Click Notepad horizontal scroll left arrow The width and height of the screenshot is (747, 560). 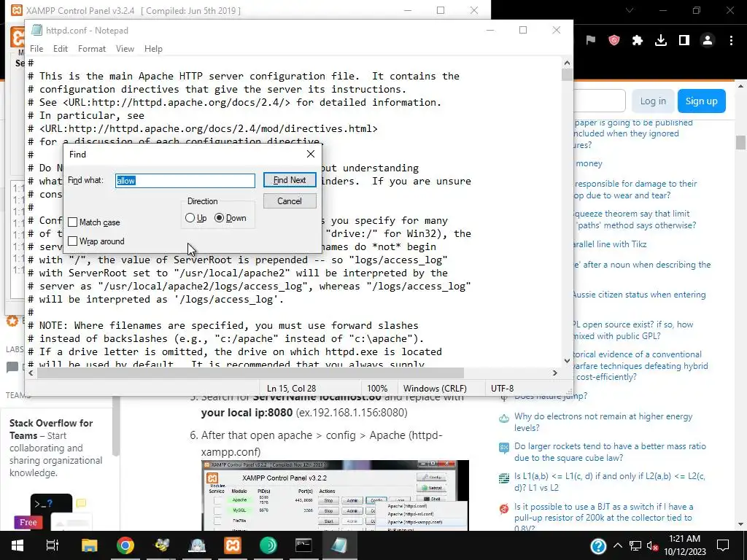31,373
